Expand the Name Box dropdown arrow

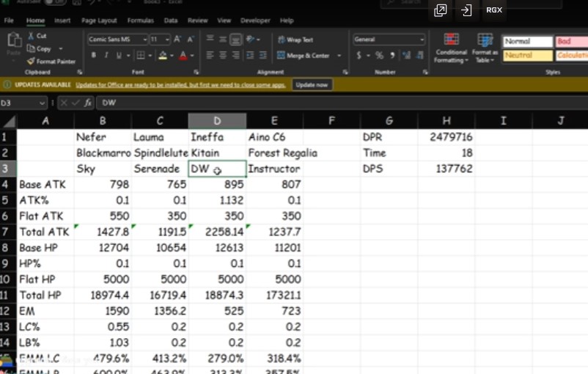click(x=42, y=103)
